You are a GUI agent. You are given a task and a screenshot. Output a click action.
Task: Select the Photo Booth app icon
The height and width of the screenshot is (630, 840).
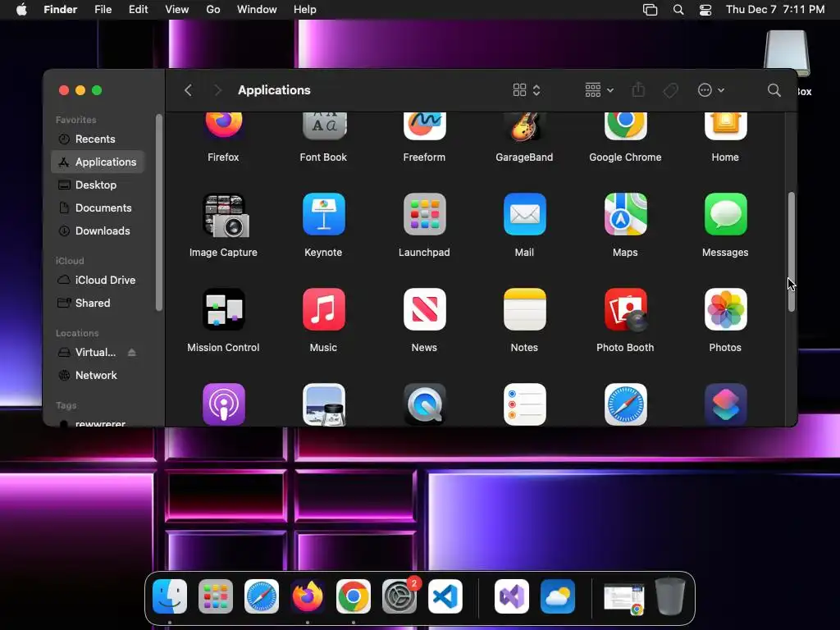(x=625, y=309)
